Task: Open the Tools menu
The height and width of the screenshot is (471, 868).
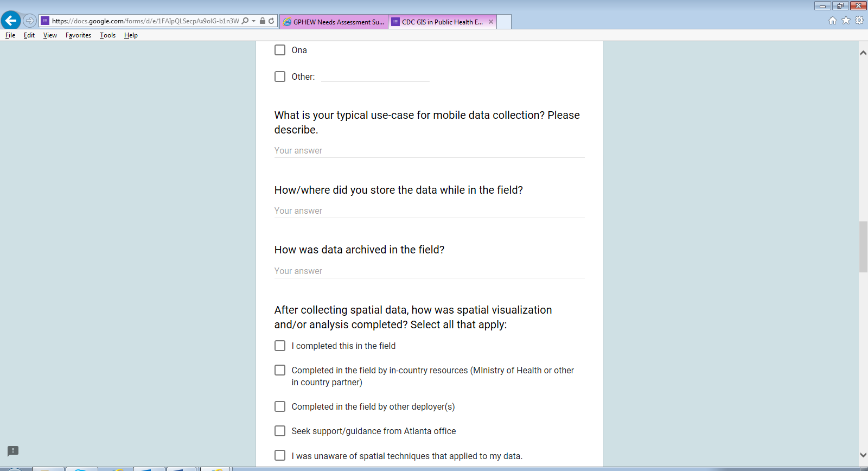Action: click(107, 35)
